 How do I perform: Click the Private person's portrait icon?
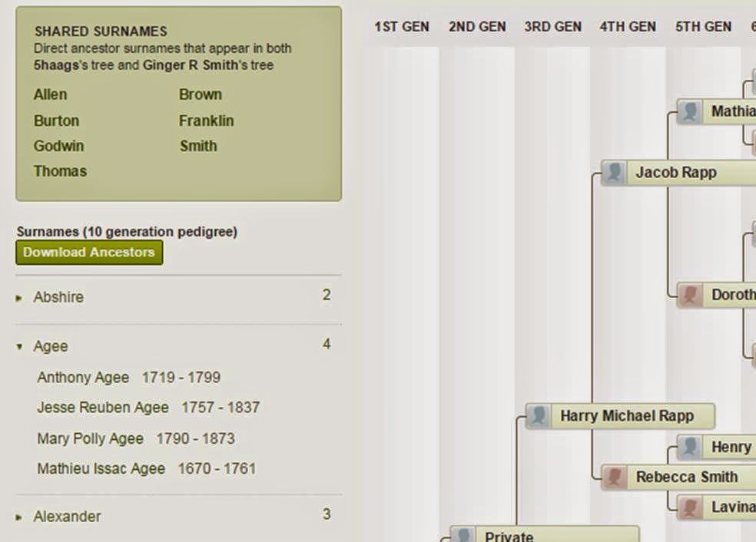[464, 535]
